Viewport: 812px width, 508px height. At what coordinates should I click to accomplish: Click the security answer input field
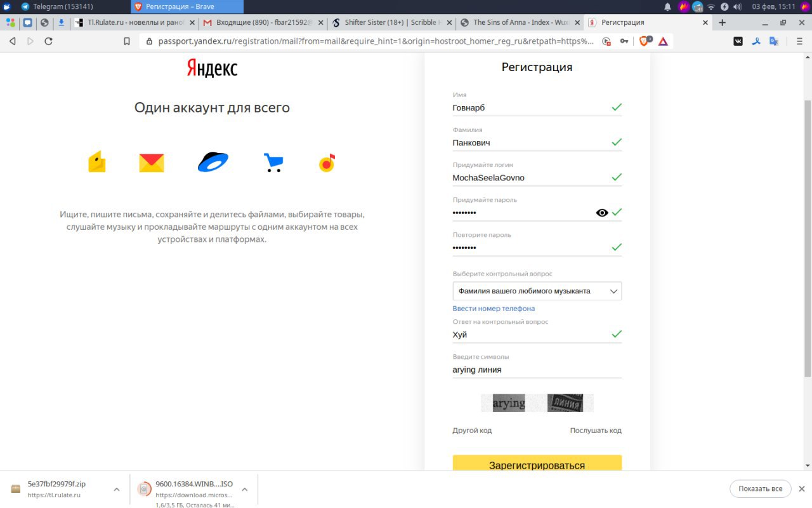pyautogui.click(x=537, y=335)
